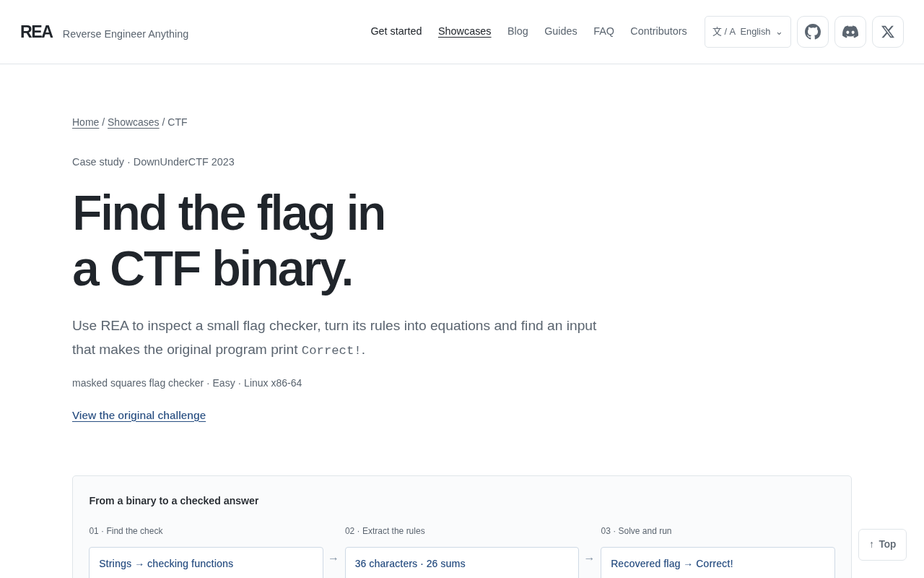
Task: Open the Showcases nav item
Action: (465, 31)
